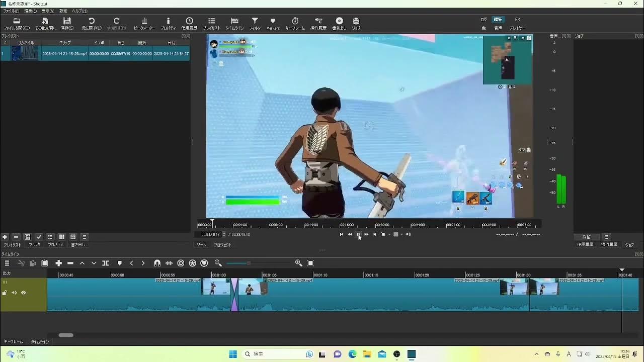This screenshot has height=362, width=644.
Task: Open the timeline hamburger menu
Action: [x=7, y=263]
